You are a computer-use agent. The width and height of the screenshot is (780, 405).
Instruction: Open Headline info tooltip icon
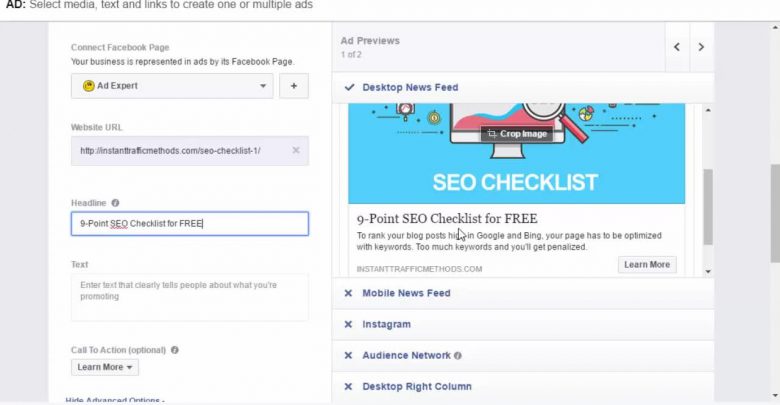pos(115,203)
